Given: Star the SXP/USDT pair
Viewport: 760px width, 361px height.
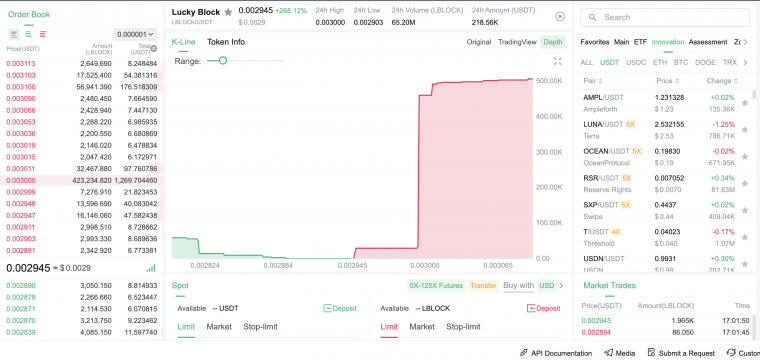Looking at the screenshot, I should [x=745, y=210].
